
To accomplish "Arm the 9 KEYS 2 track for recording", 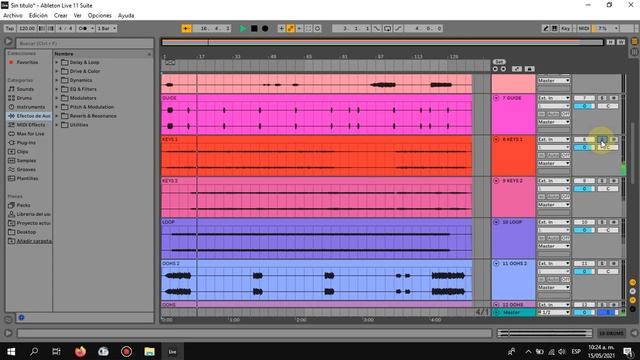I will (613, 180).
